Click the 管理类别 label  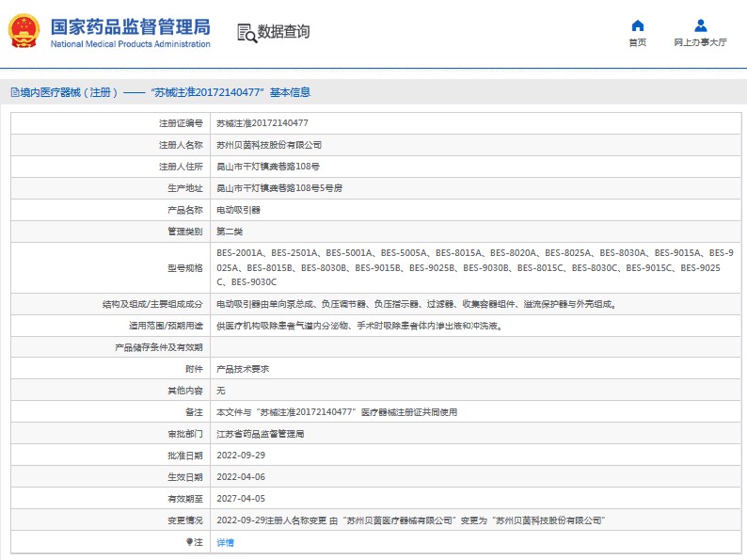click(x=185, y=232)
